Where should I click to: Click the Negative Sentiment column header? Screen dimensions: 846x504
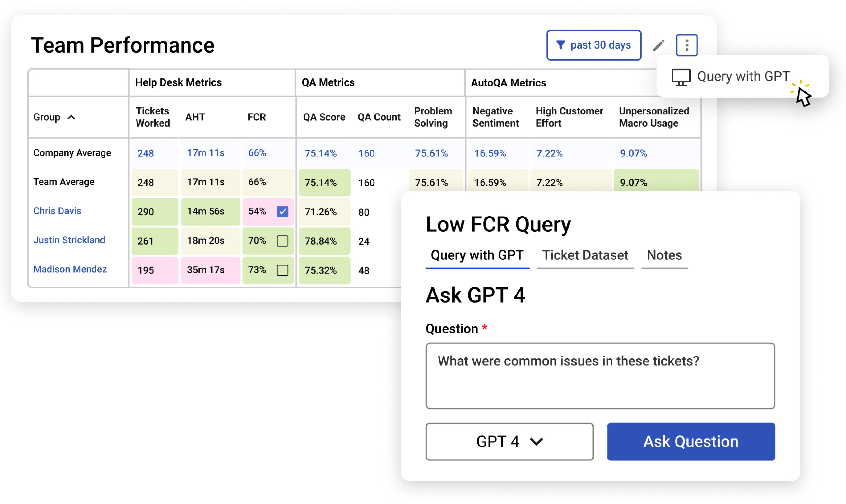[x=496, y=117]
